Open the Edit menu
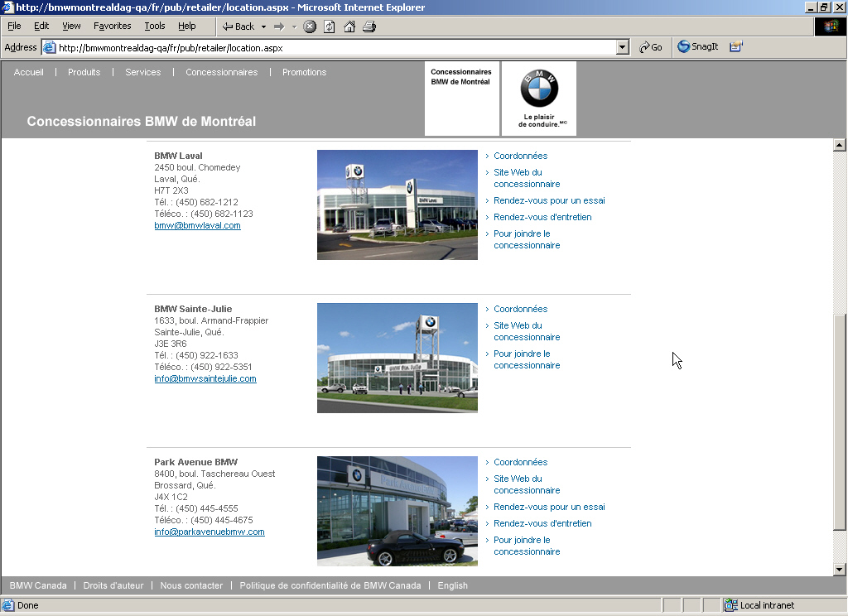The height and width of the screenshot is (616, 848). pos(41,26)
